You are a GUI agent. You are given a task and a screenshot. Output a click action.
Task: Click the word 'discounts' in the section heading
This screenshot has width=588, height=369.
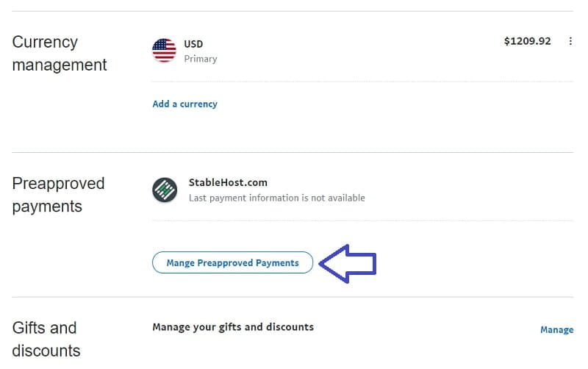[46, 351]
